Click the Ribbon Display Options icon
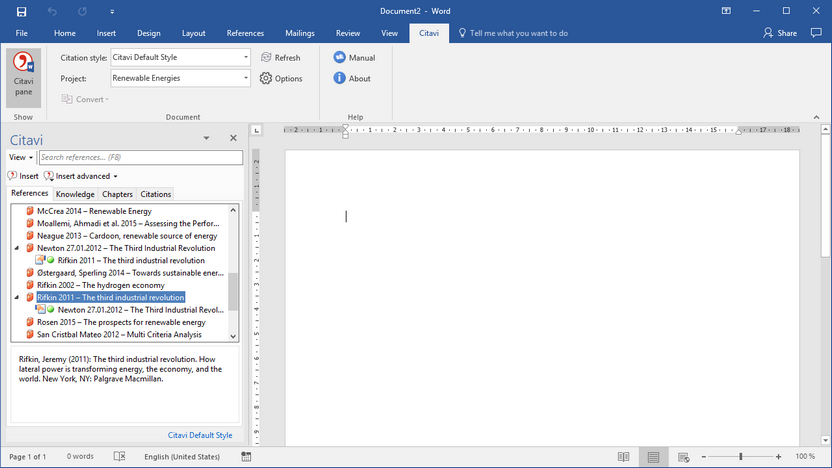Viewport: 832px width, 468px height. [726, 11]
